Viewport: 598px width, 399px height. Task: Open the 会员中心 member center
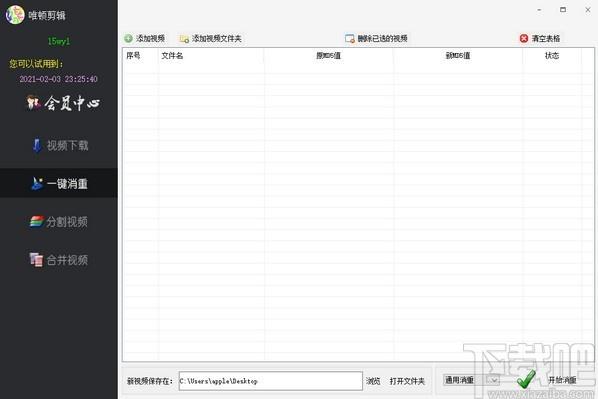pyautogui.click(x=63, y=103)
